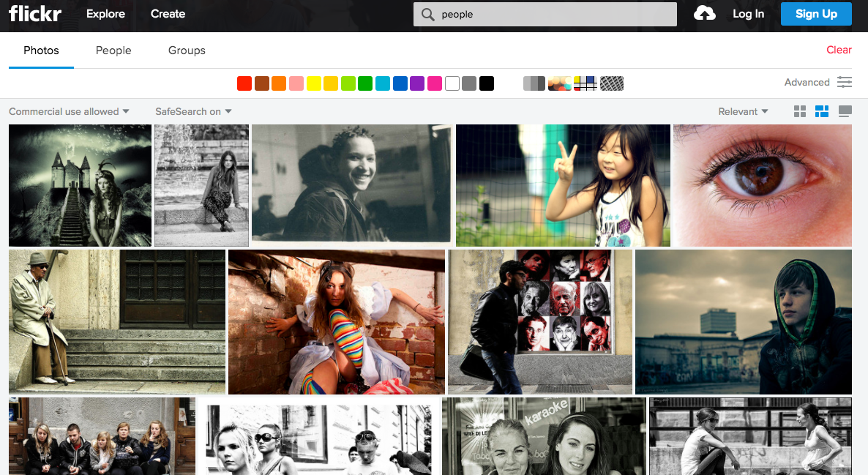Apply the shallow depth of field filter

559,83
